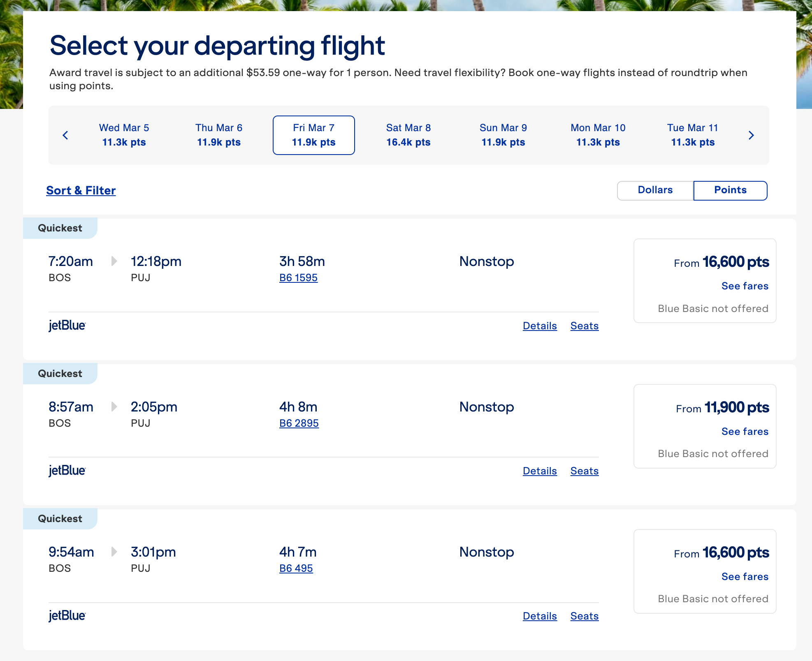The width and height of the screenshot is (812, 661).
Task: Select Sat Mar 8 date tab
Action: pyautogui.click(x=408, y=135)
